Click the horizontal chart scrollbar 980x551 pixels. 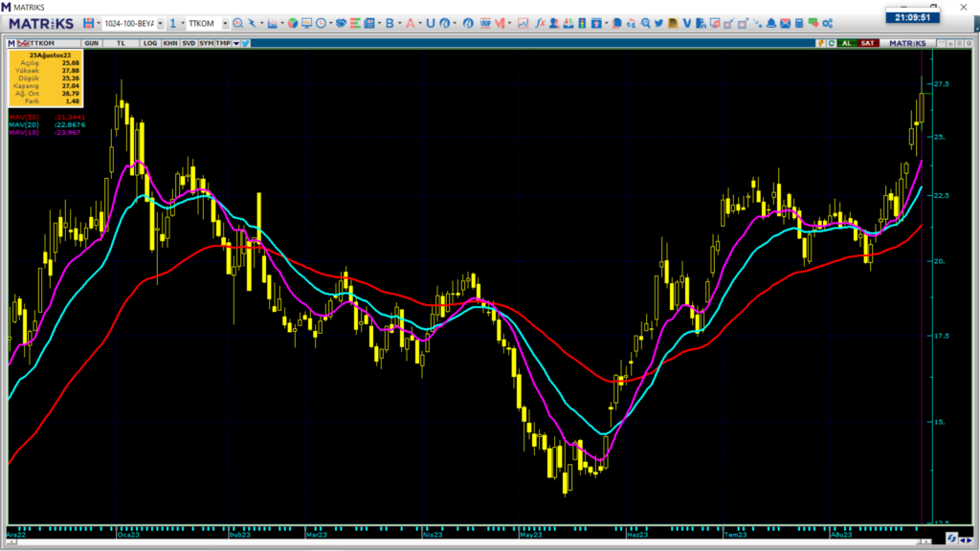tap(469, 541)
